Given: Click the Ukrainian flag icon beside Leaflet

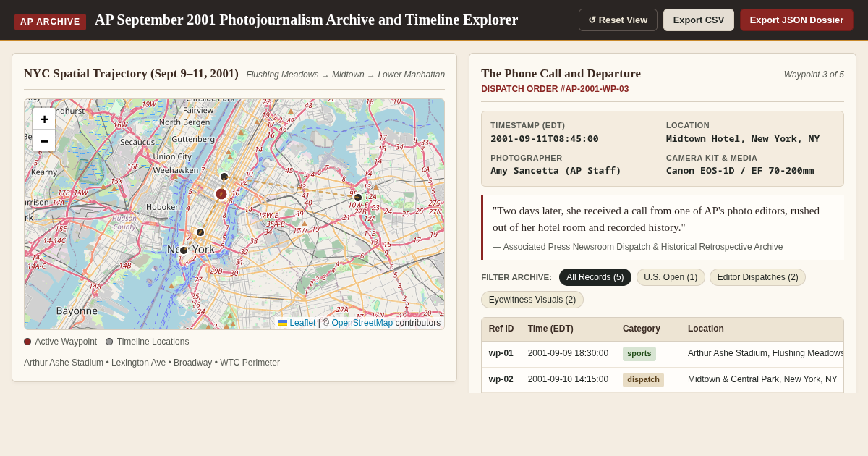Looking at the screenshot, I should tap(283, 323).
